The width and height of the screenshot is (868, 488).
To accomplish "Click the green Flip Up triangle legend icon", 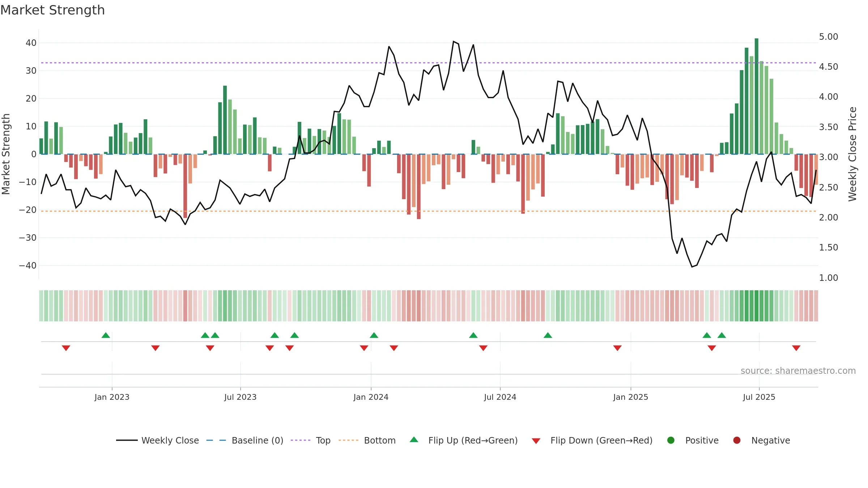I will click(414, 440).
